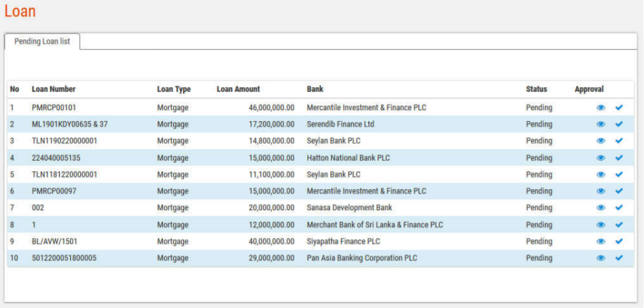Select loan number 5012200051800005
The image size is (644, 308).
point(65,258)
